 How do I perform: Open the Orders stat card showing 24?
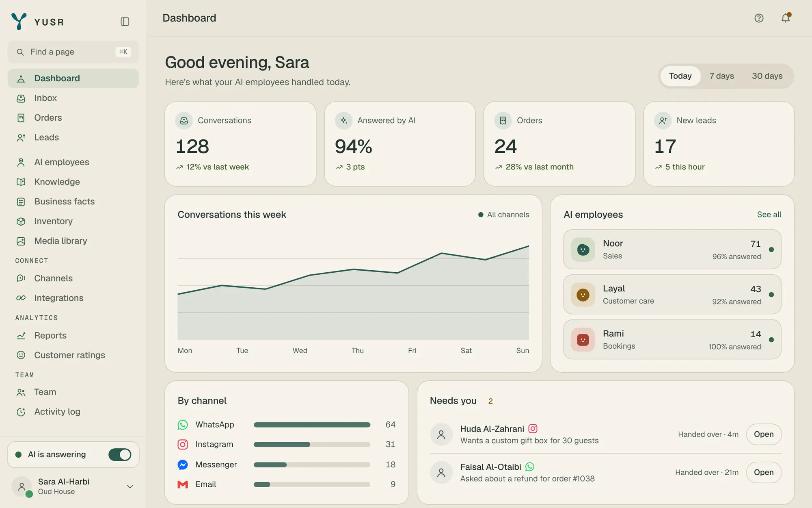[x=559, y=144]
